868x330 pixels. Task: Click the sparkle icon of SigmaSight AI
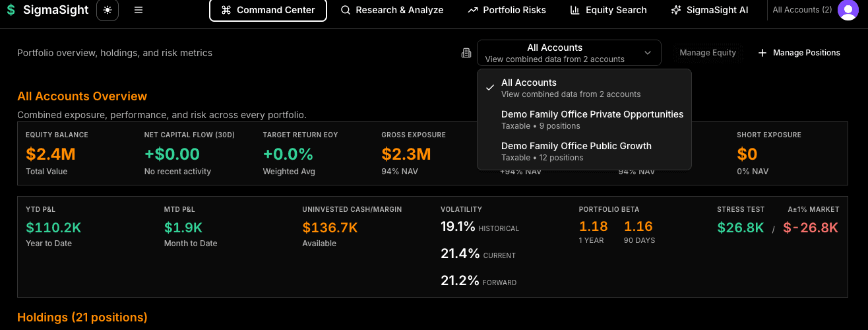coord(675,11)
